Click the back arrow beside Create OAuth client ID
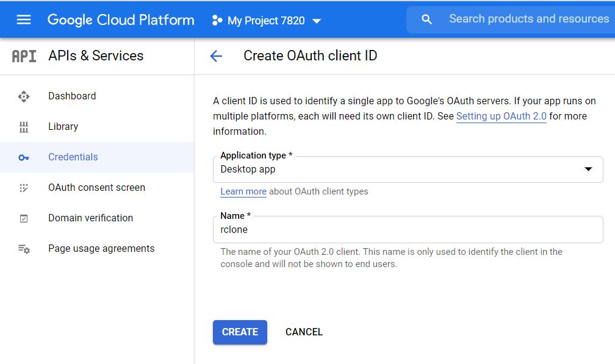 216,56
